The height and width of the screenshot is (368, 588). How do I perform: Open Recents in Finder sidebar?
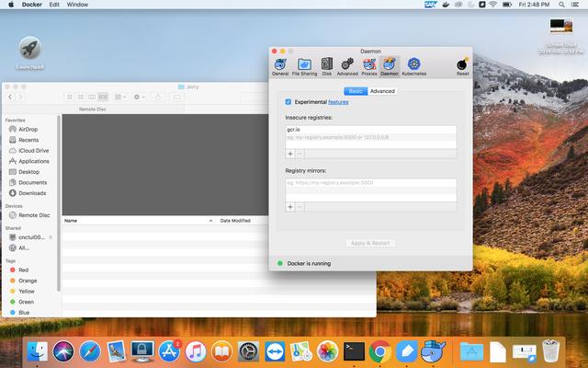click(x=28, y=140)
